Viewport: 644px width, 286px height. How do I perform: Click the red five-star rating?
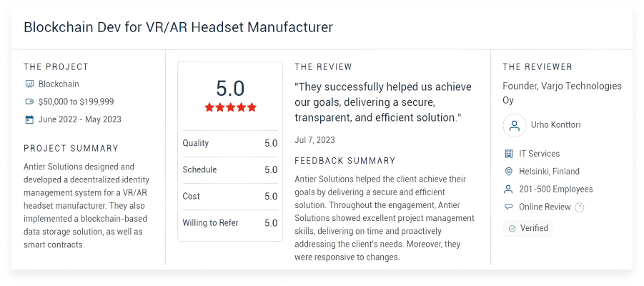230,107
